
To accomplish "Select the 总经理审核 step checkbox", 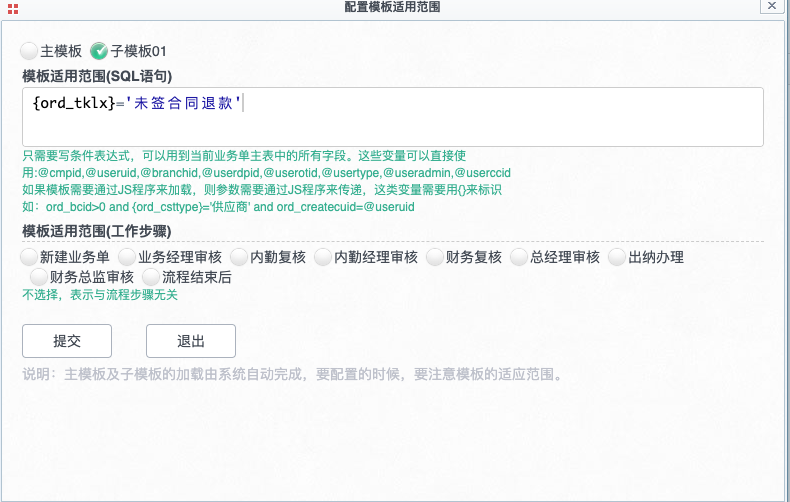I will (519, 257).
